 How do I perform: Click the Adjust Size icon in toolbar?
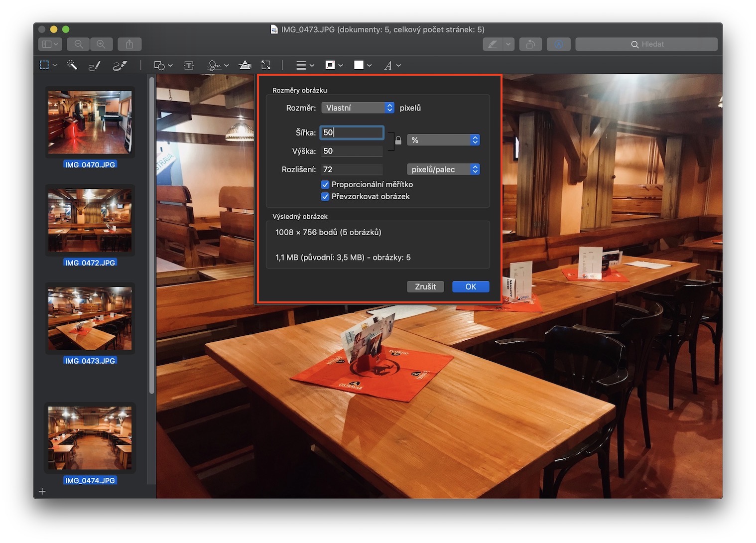pos(266,65)
